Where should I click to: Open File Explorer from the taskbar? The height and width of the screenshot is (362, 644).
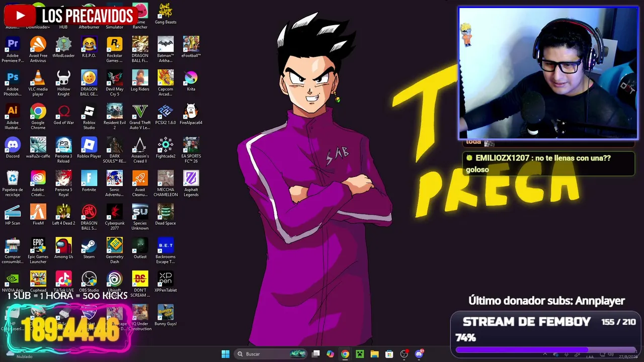pos(374,354)
